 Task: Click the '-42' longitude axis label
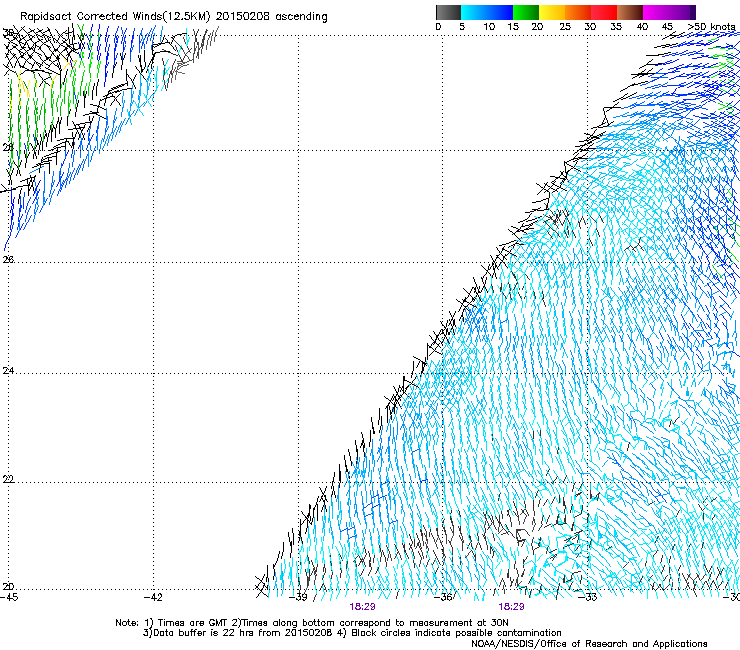[153, 597]
